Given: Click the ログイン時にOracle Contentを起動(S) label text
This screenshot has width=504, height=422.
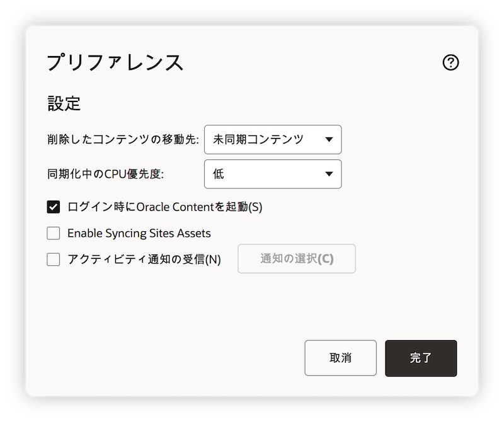Looking at the screenshot, I should (164, 207).
